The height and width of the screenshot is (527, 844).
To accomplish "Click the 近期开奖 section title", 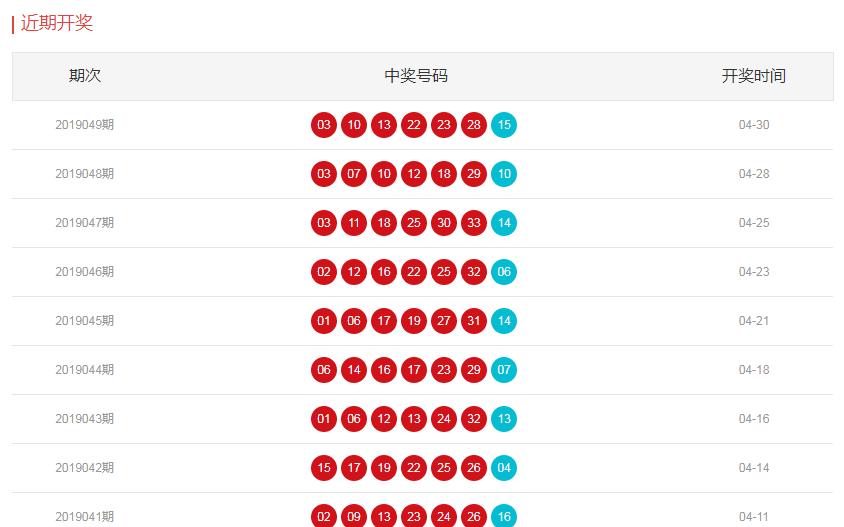I will tap(57, 23).
